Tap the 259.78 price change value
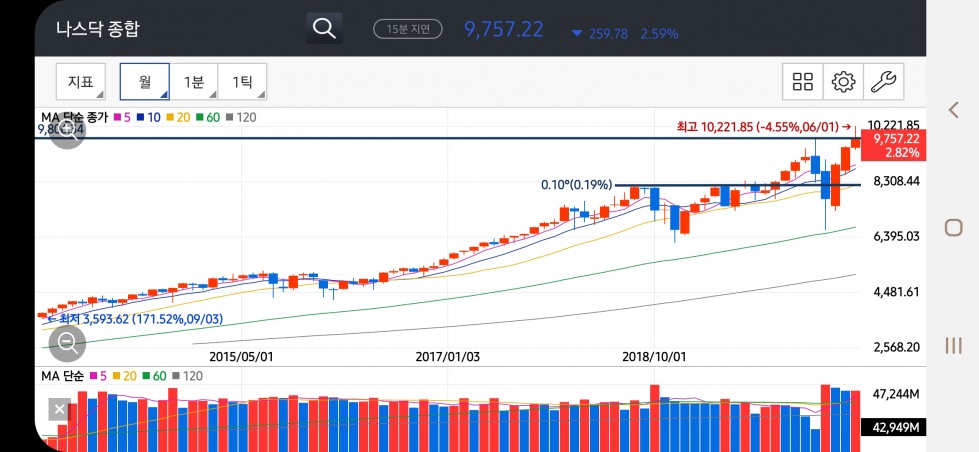 tap(608, 34)
